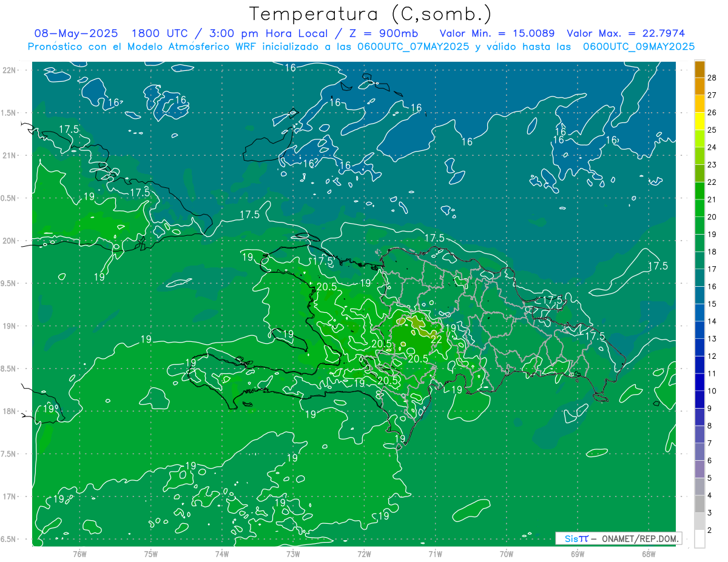Pick the orange band between 27 and 28
The image size is (728, 562).
[x=699, y=86]
